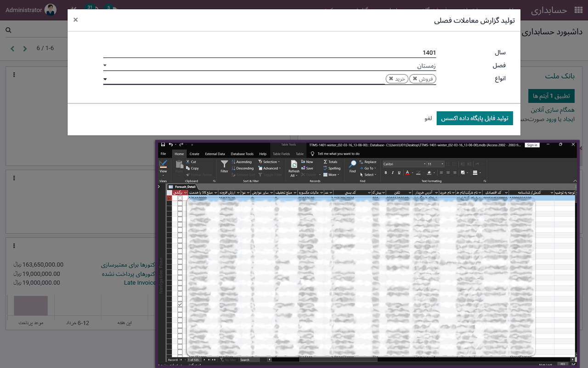The height and width of the screenshot is (368, 588).
Task: Open Totals using the sigma icon
Action: (x=325, y=161)
